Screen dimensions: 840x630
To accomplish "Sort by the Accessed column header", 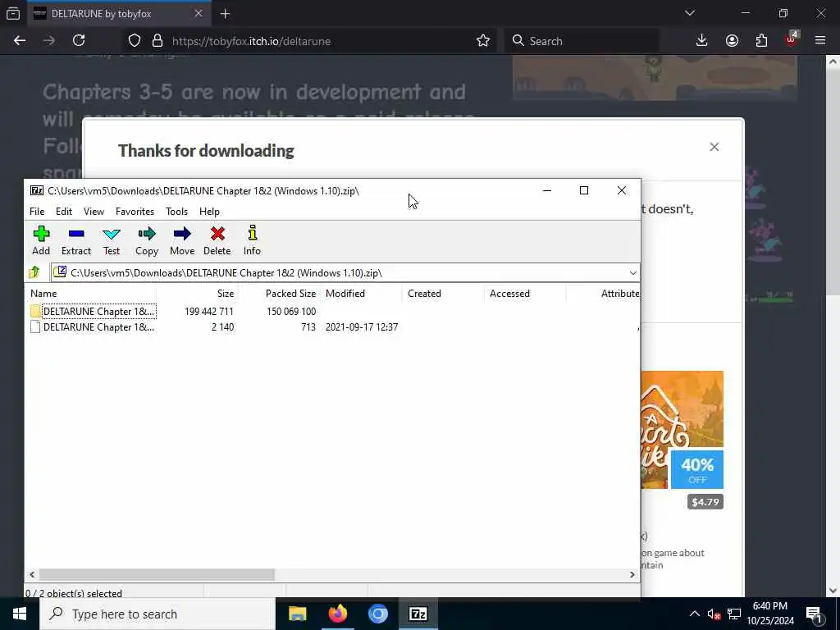I will [x=525, y=294].
